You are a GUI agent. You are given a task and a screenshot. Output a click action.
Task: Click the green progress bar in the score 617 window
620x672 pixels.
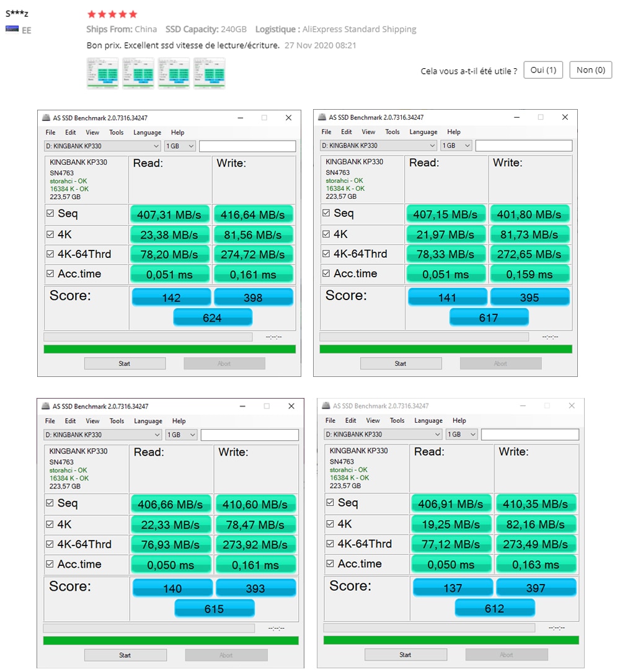coord(446,349)
